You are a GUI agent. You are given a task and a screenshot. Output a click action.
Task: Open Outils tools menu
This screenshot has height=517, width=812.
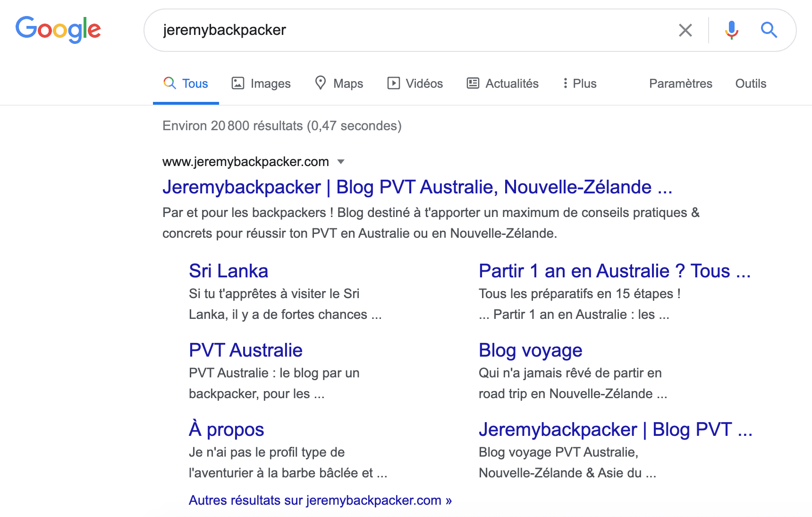[751, 83]
